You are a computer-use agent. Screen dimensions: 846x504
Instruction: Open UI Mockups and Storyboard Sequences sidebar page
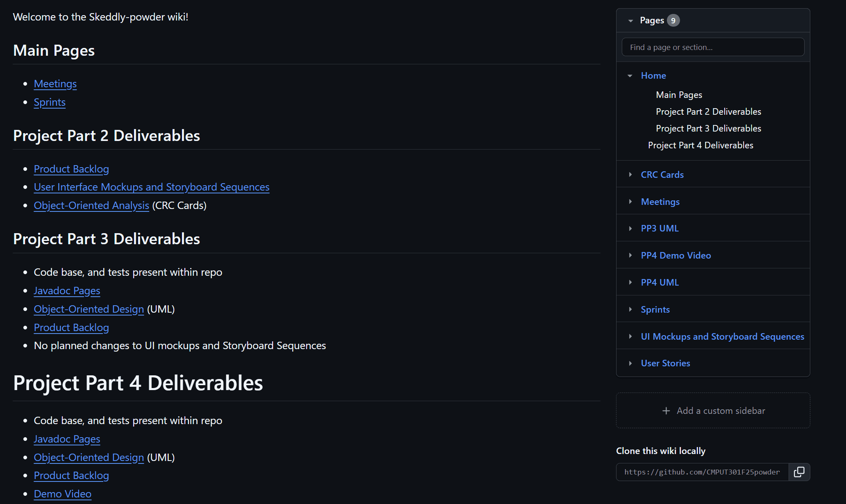click(x=722, y=336)
